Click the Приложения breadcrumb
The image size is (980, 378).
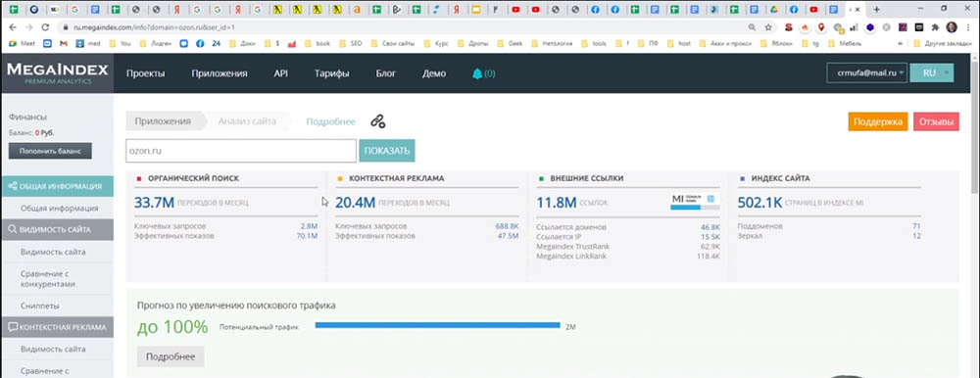point(163,121)
